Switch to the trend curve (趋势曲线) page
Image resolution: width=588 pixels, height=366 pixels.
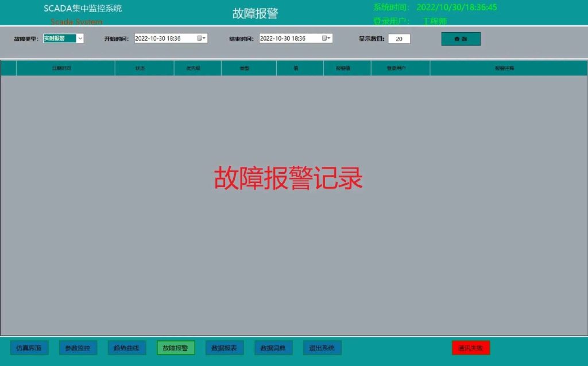(127, 348)
